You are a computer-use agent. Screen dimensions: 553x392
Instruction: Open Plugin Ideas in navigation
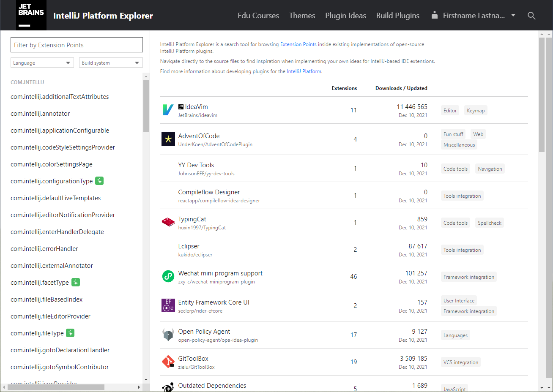tap(345, 16)
